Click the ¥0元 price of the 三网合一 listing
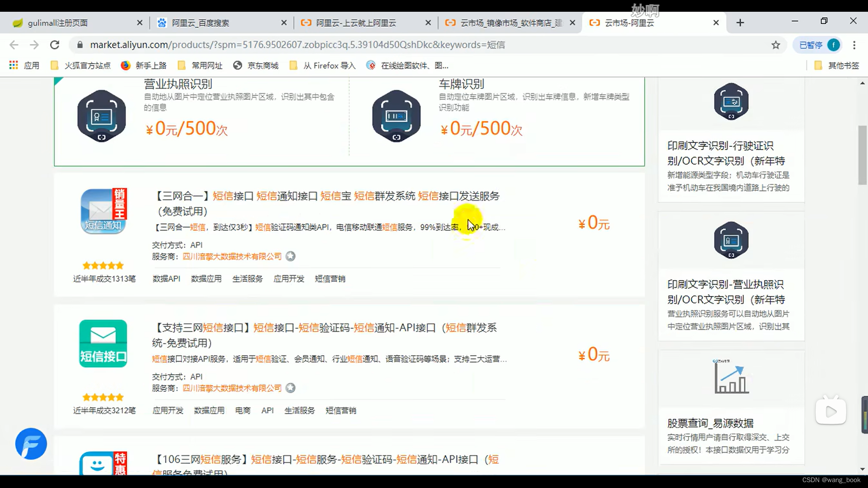The width and height of the screenshot is (868, 488). (x=594, y=223)
